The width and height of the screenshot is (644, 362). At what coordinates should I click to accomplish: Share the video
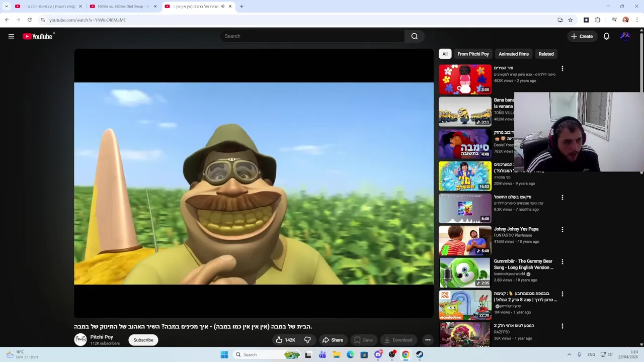click(x=333, y=340)
